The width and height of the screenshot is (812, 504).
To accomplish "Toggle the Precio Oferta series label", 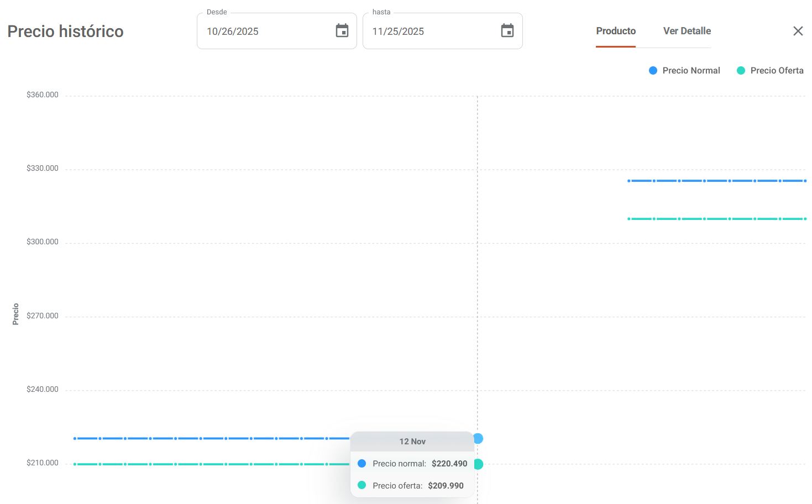I will pos(777,71).
